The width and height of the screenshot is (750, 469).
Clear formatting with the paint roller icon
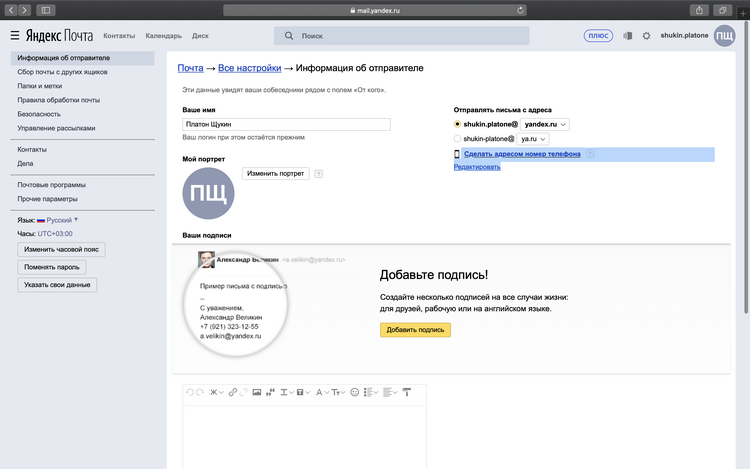coord(407,393)
